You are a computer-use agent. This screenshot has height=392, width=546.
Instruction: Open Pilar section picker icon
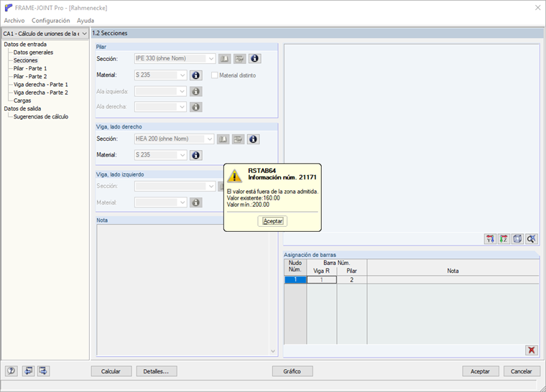point(239,59)
